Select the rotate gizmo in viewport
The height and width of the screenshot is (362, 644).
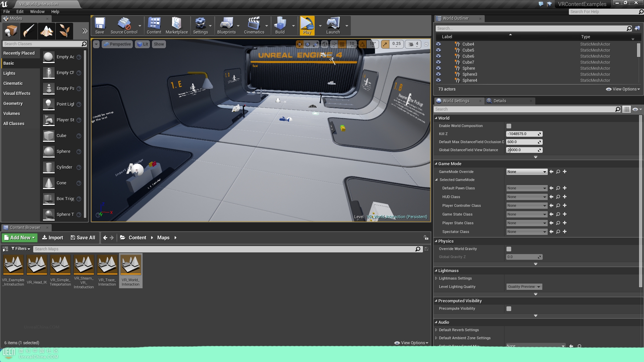pyautogui.click(x=308, y=44)
